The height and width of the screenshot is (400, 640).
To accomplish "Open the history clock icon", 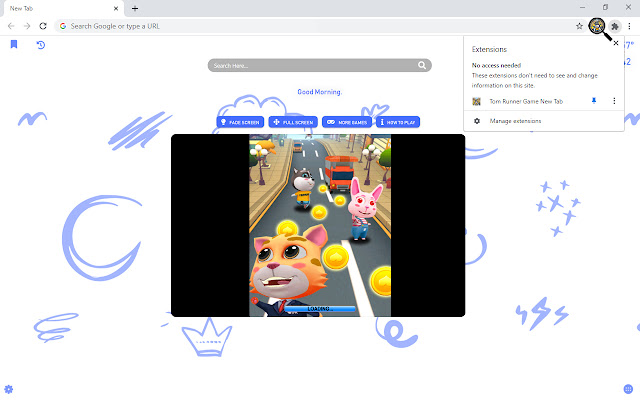I will (40, 44).
